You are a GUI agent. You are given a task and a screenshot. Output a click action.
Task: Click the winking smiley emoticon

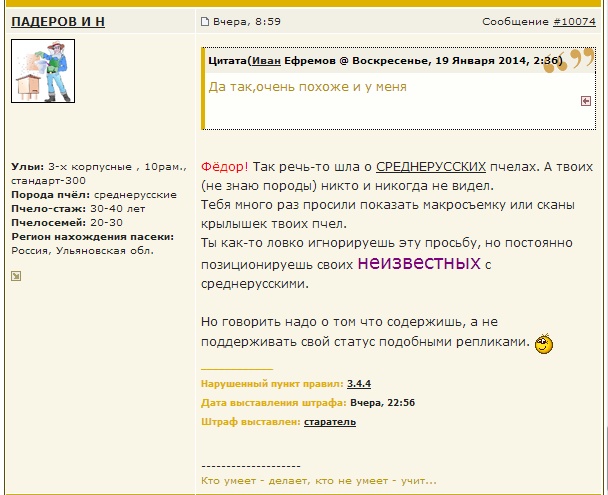544,343
